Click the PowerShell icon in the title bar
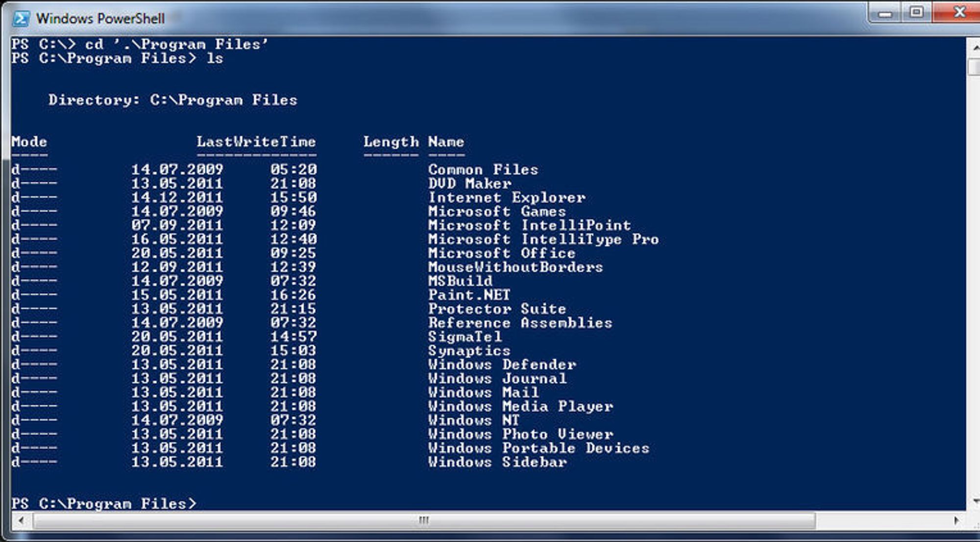Screen dimensions: 980x542 [22, 18]
